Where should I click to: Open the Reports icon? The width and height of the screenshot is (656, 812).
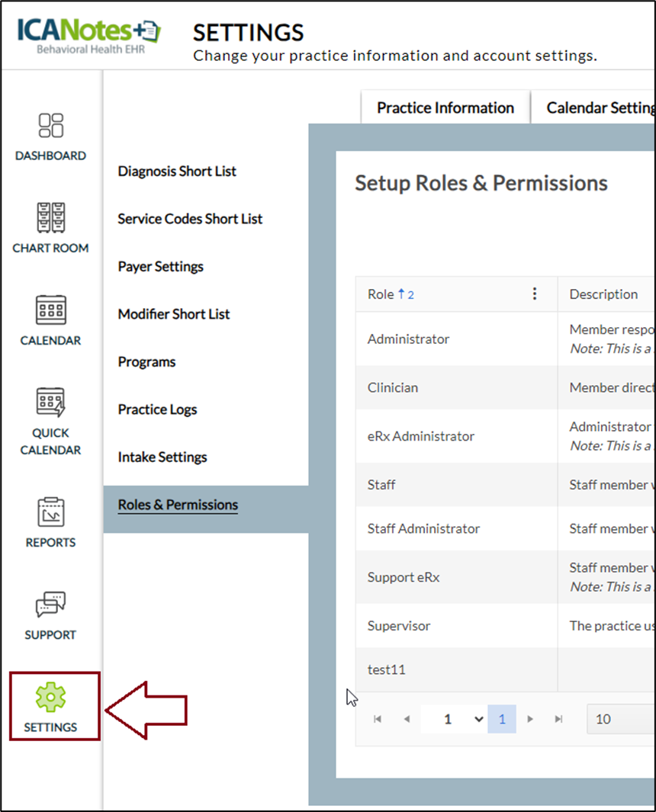[x=51, y=513]
